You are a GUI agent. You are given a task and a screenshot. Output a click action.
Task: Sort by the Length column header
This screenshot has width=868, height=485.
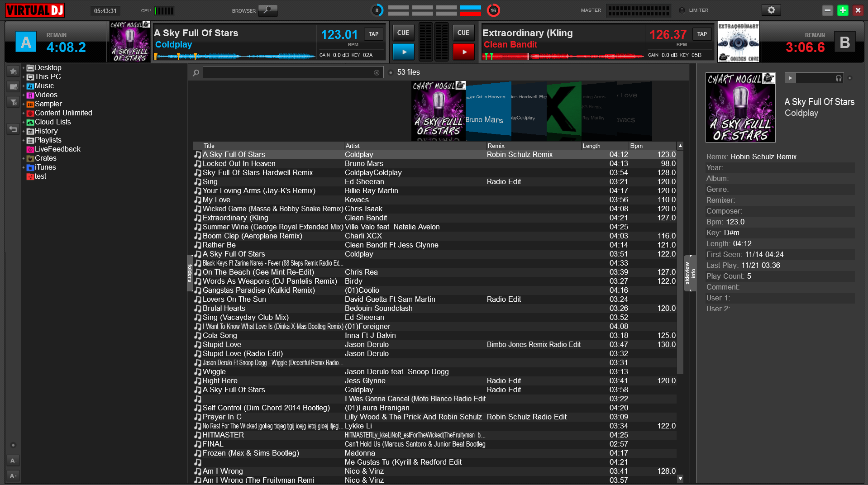click(x=605, y=146)
